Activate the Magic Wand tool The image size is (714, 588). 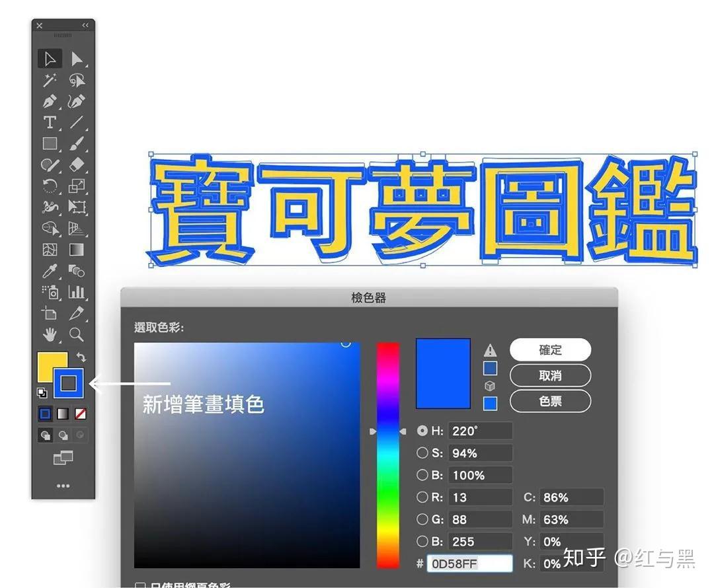(50, 80)
